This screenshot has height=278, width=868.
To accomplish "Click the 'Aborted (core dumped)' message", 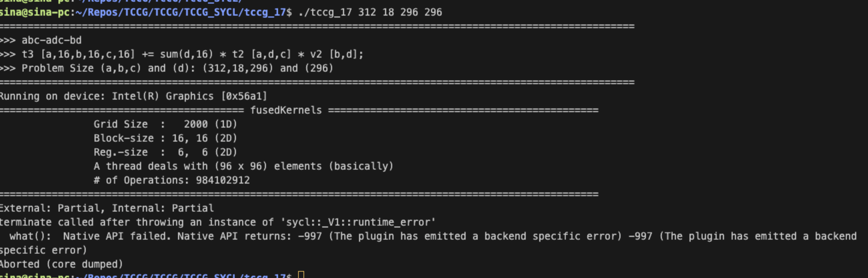I will 61,264.
